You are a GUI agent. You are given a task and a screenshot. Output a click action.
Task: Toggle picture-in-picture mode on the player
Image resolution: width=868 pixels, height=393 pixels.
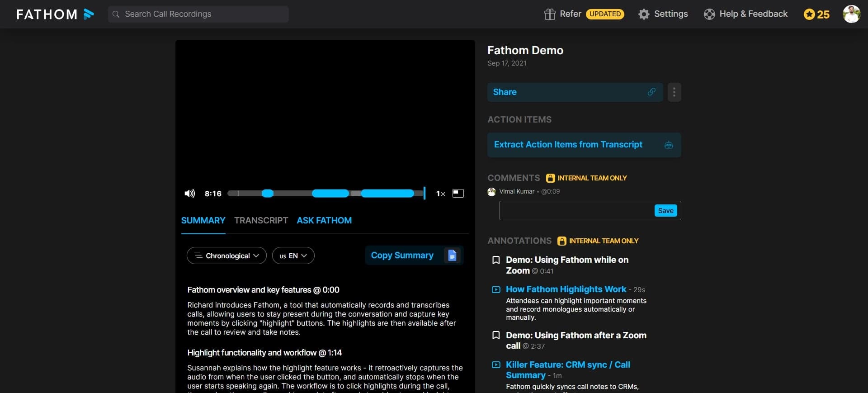point(458,194)
